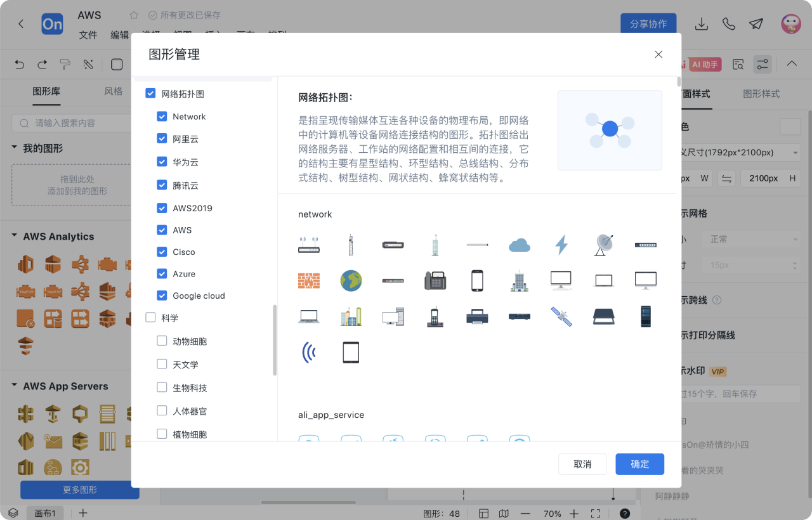The width and height of the screenshot is (812, 520).
Task: Click the Format Painter tool icon
Action: (x=65, y=64)
